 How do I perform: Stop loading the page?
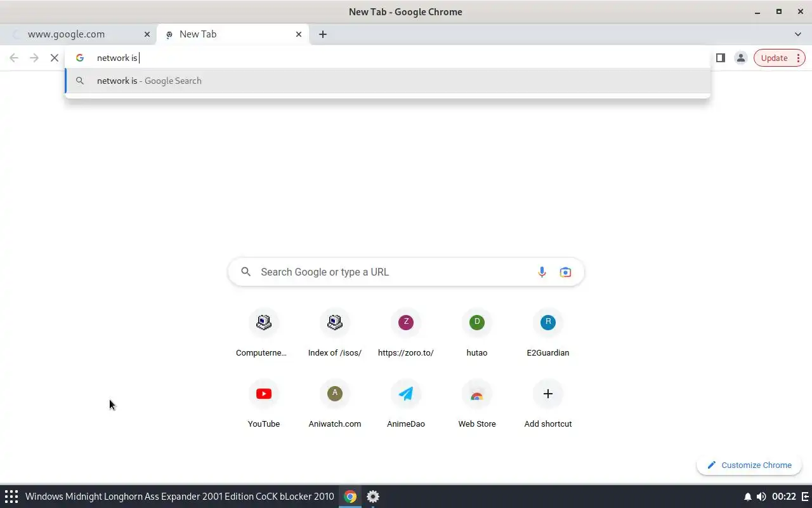pyautogui.click(x=55, y=58)
